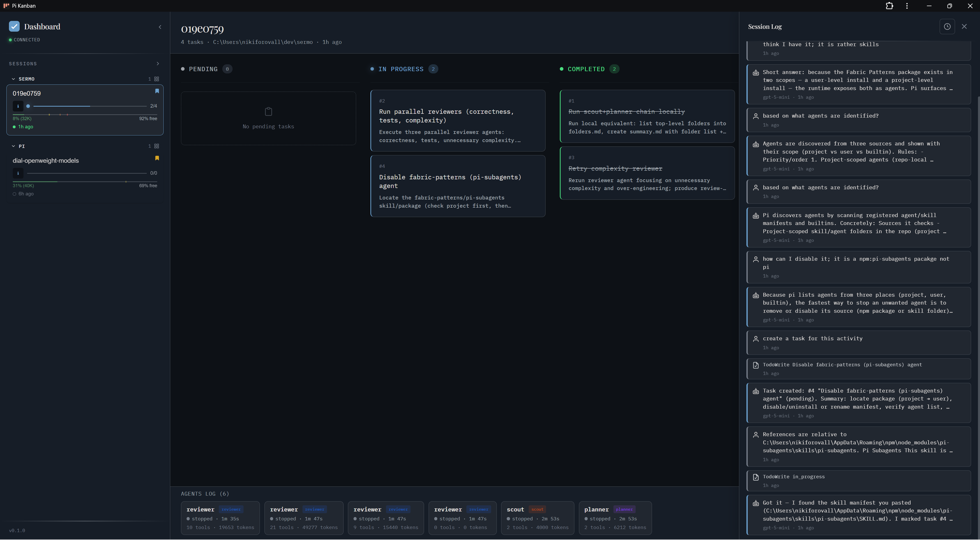The height and width of the screenshot is (540, 980).
Task: Open completed task #3 Retry complexity reviewer
Action: click(647, 173)
